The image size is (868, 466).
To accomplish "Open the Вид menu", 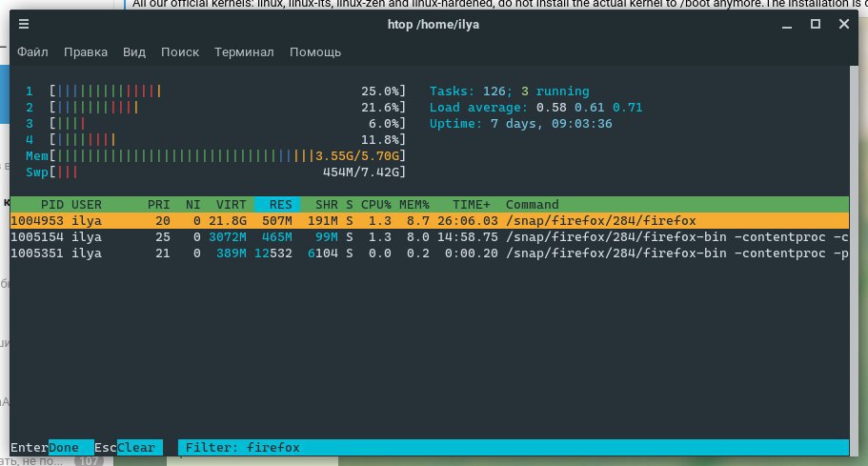I will [x=134, y=52].
